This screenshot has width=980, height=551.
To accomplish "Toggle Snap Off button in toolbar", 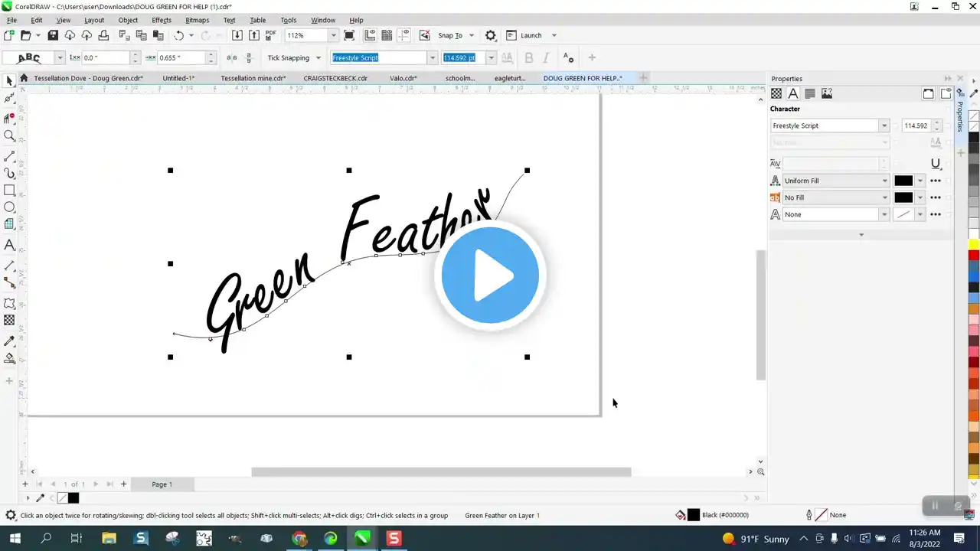I will coord(424,35).
